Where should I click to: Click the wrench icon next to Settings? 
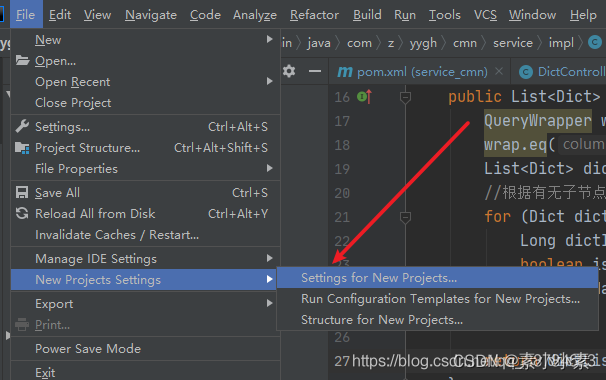point(22,126)
